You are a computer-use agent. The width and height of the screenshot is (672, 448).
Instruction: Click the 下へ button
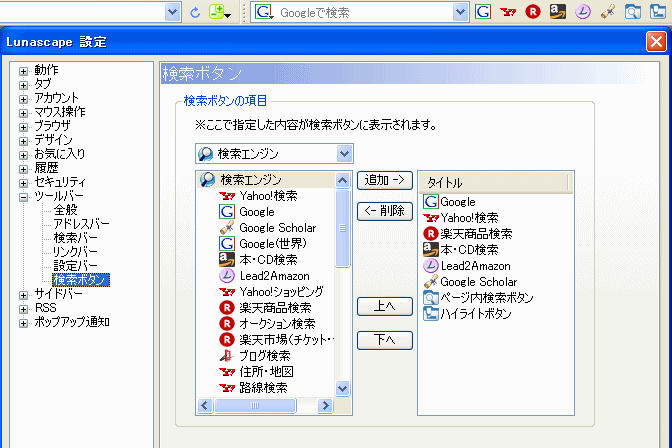click(384, 340)
